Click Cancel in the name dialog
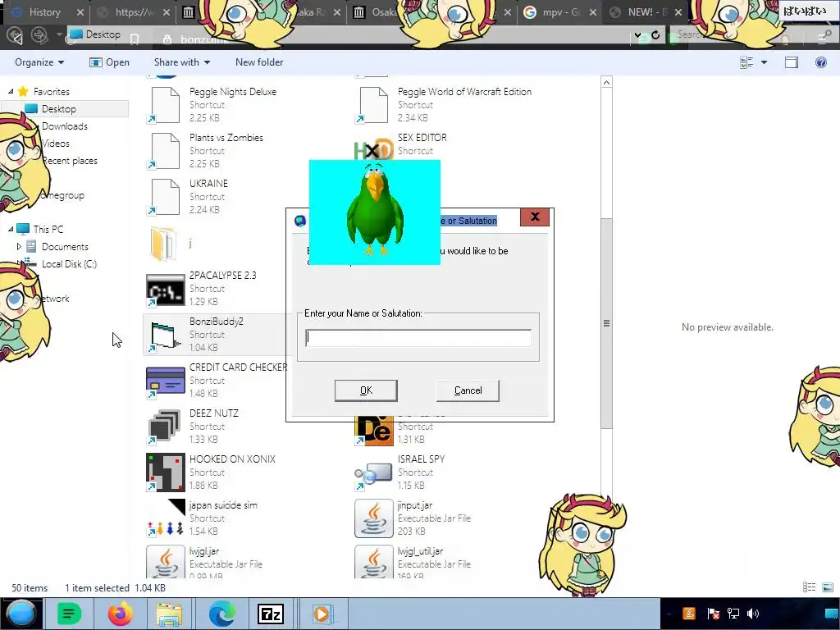 pos(468,390)
